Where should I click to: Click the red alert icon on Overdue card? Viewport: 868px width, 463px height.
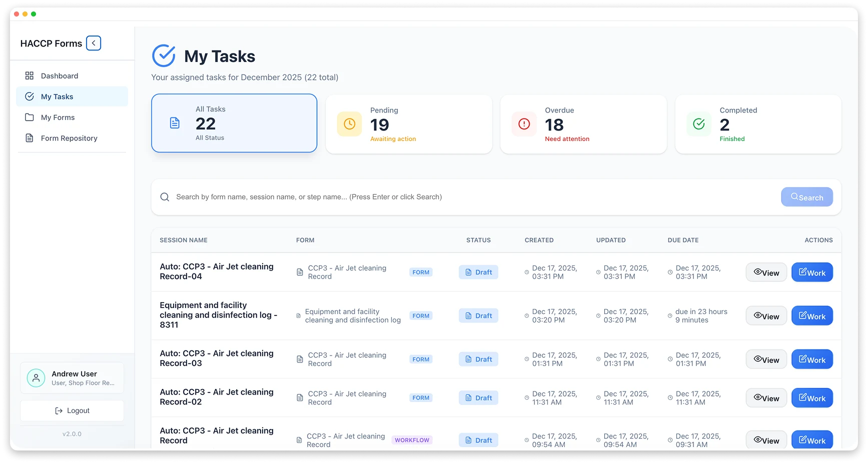click(x=523, y=124)
